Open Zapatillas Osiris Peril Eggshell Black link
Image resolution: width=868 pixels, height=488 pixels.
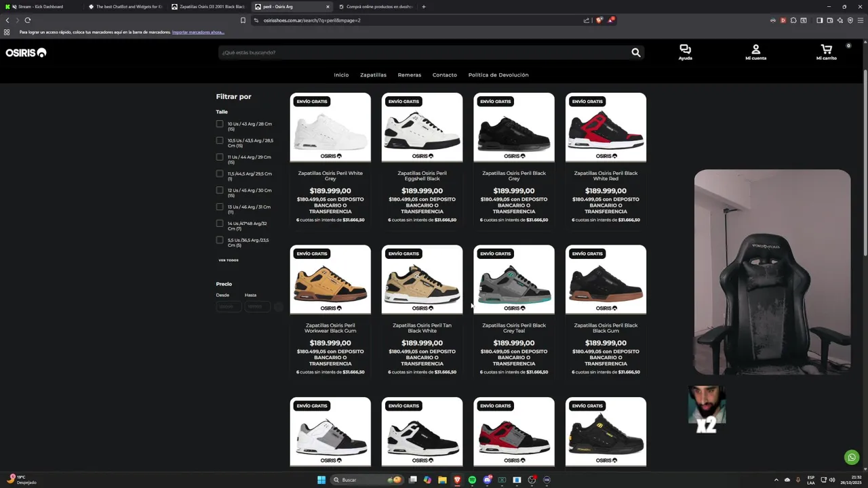tap(422, 176)
